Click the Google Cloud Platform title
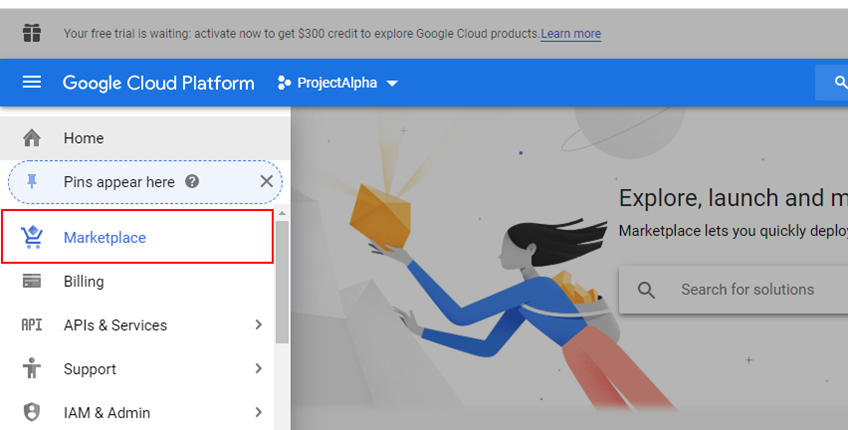Viewport: 848px width, 430px height. point(158,83)
